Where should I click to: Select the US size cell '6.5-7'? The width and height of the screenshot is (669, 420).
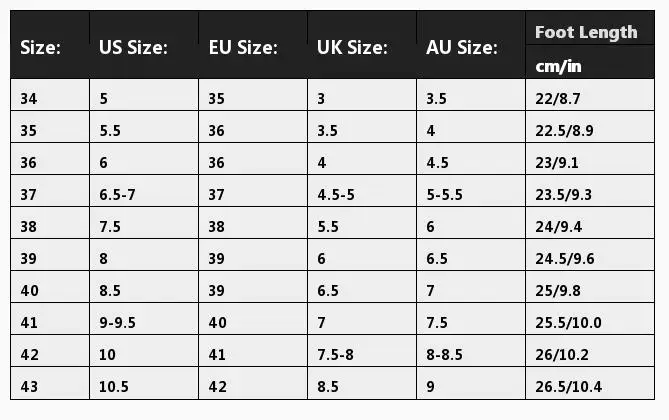point(120,194)
